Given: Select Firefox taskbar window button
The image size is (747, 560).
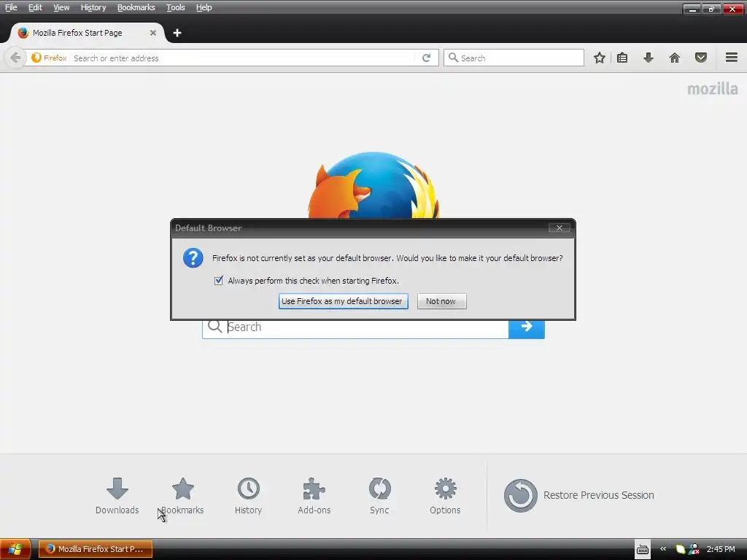Looking at the screenshot, I should [96, 549].
